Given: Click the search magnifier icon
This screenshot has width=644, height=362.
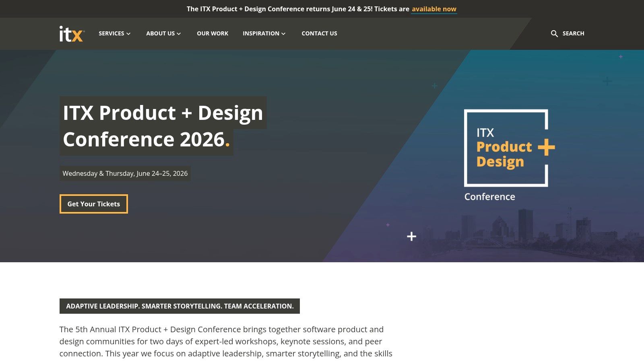Looking at the screenshot, I should point(554,34).
